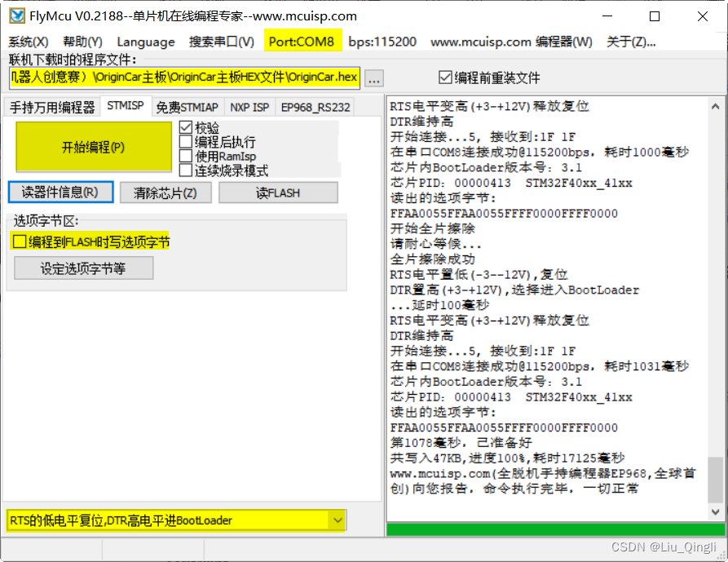728x562 pixels.
Task: Enable 编程后执行 option
Action: tap(187, 140)
